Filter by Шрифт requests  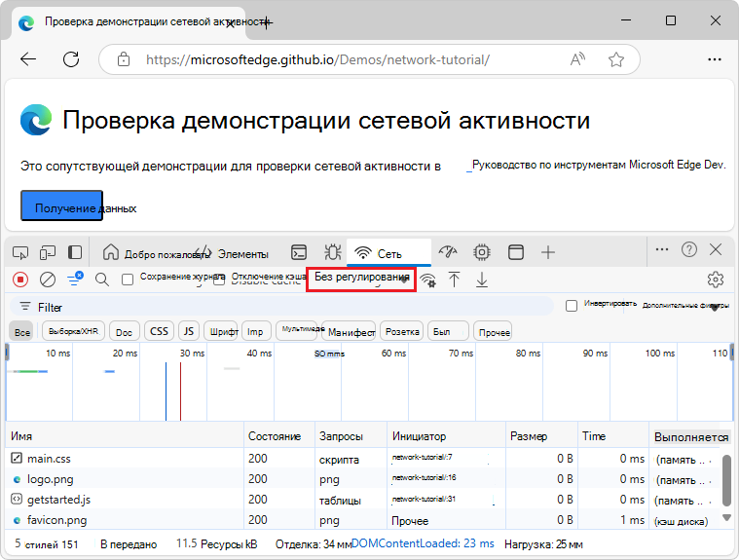[223, 332]
